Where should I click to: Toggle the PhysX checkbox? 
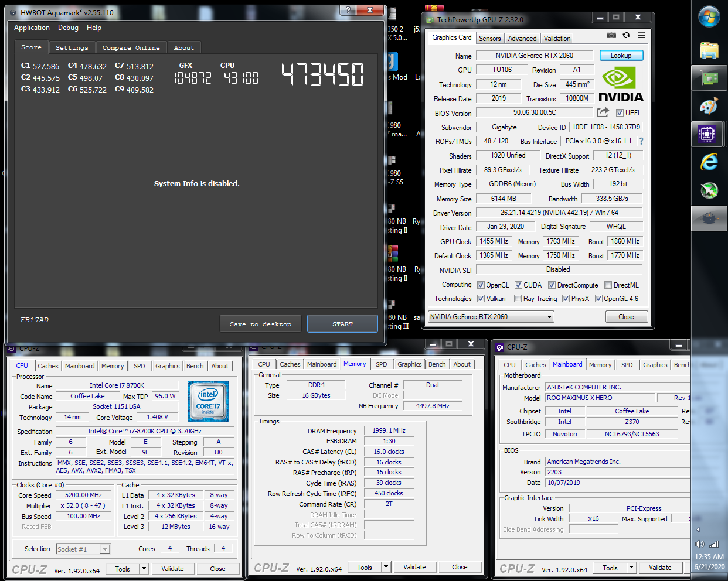click(x=566, y=299)
